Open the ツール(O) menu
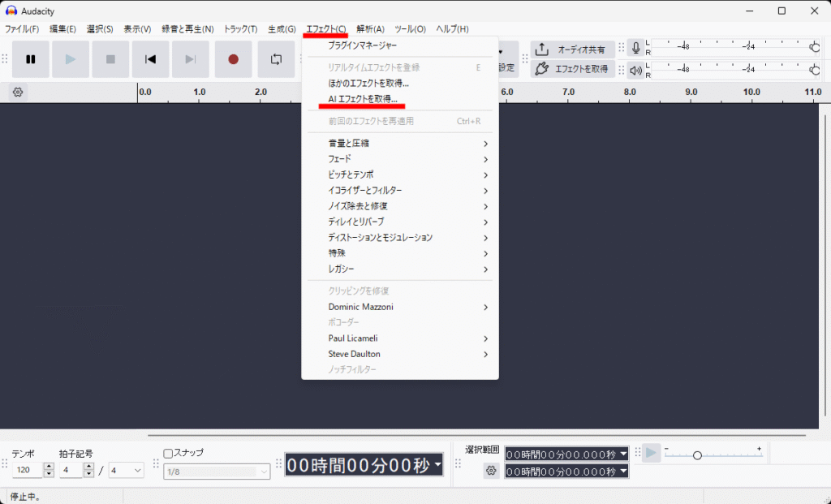This screenshot has width=831, height=504. [410, 29]
